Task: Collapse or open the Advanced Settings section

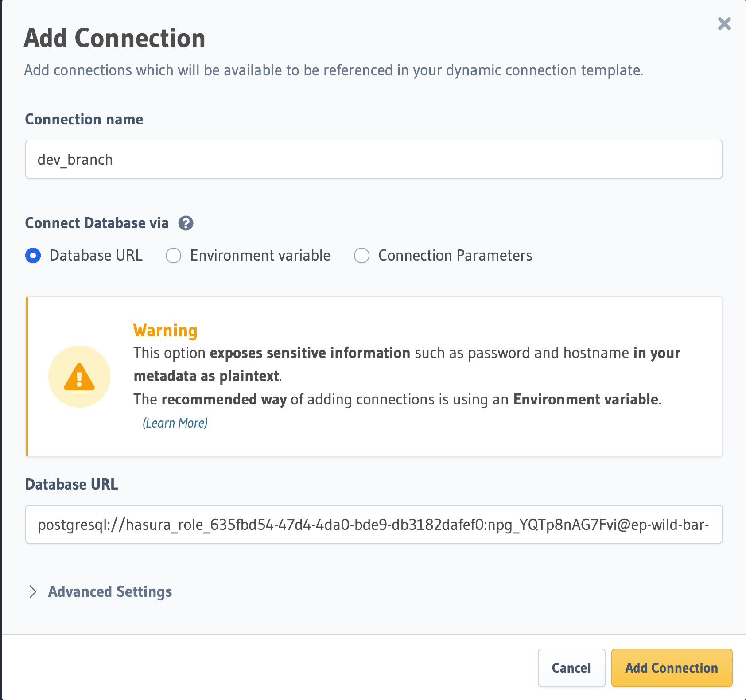Action: pyautogui.click(x=110, y=592)
